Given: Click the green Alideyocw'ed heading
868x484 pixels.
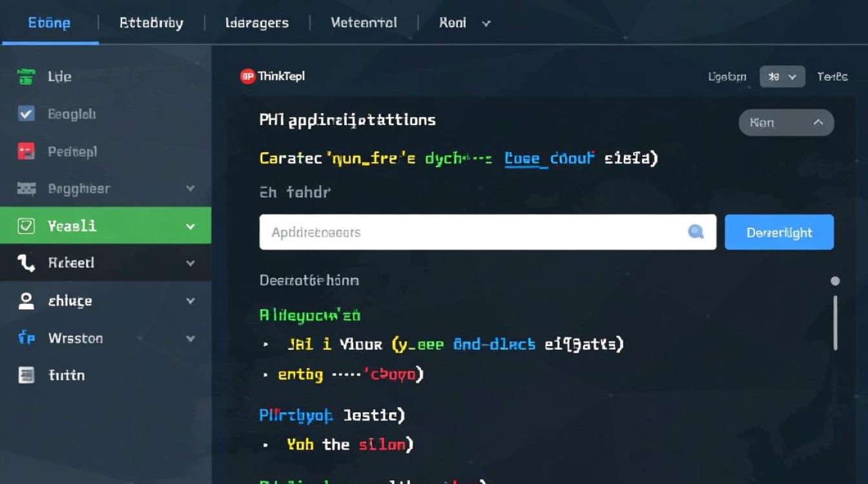Looking at the screenshot, I should (310, 316).
